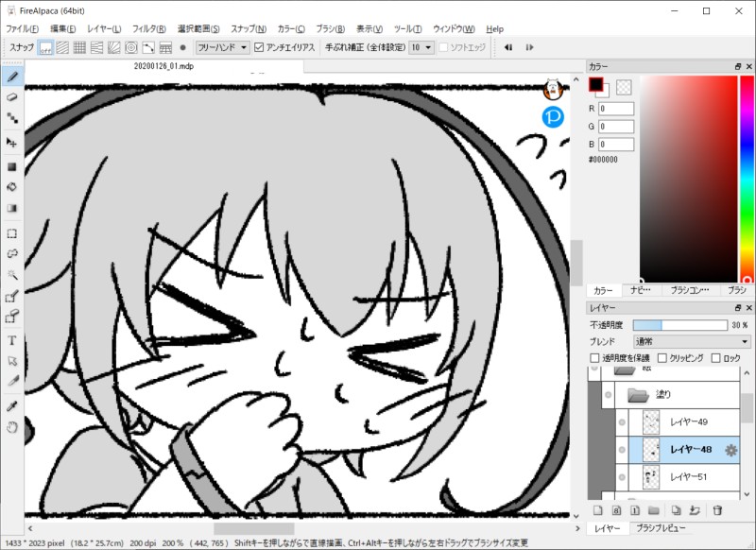Select the Eyedropper tool

tap(12, 405)
